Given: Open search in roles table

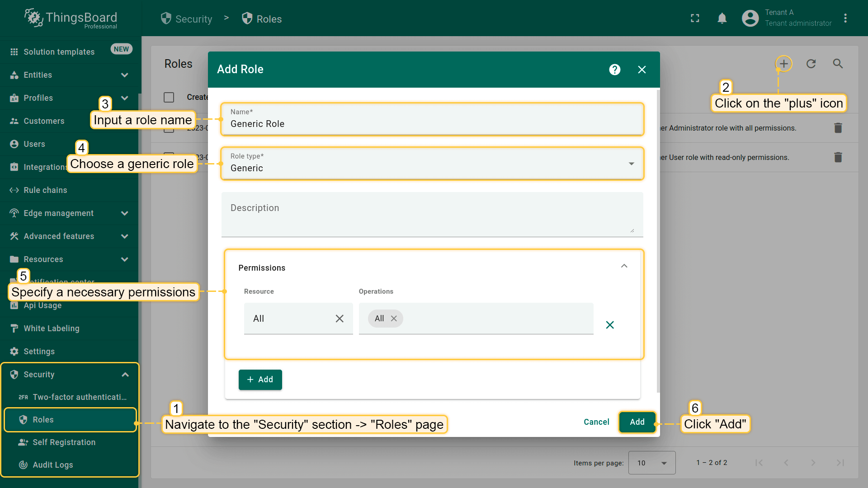Looking at the screenshot, I should pyautogui.click(x=838, y=64).
